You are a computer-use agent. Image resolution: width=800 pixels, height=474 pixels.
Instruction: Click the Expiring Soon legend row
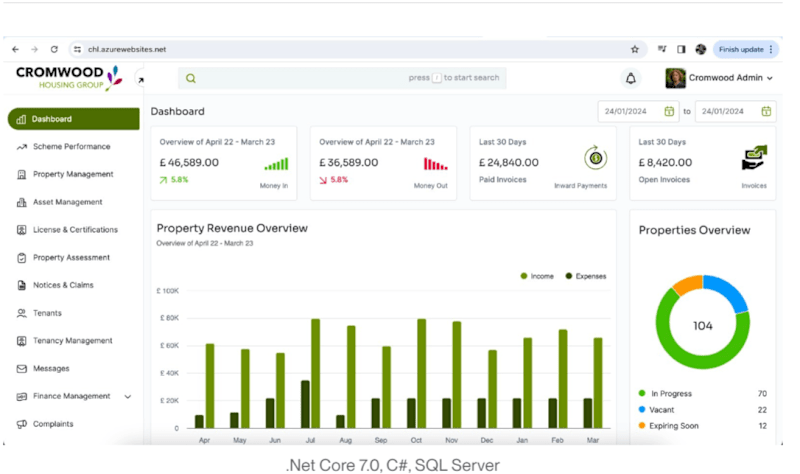[703, 426]
